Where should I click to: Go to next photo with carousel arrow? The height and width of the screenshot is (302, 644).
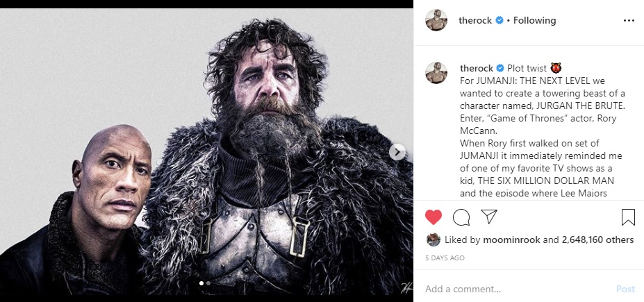(x=397, y=152)
